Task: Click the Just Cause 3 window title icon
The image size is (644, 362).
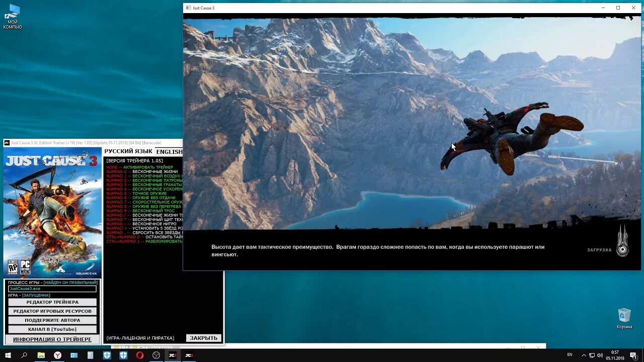Action: pyautogui.click(x=188, y=8)
